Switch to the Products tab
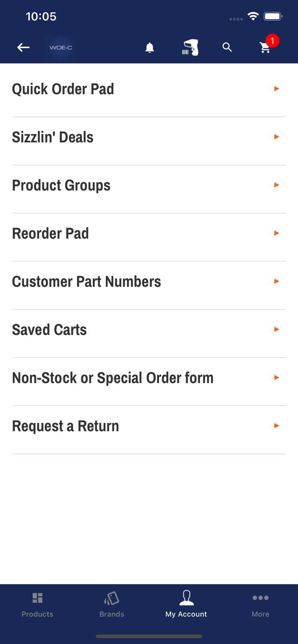The width and height of the screenshot is (298, 644). (x=37, y=604)
